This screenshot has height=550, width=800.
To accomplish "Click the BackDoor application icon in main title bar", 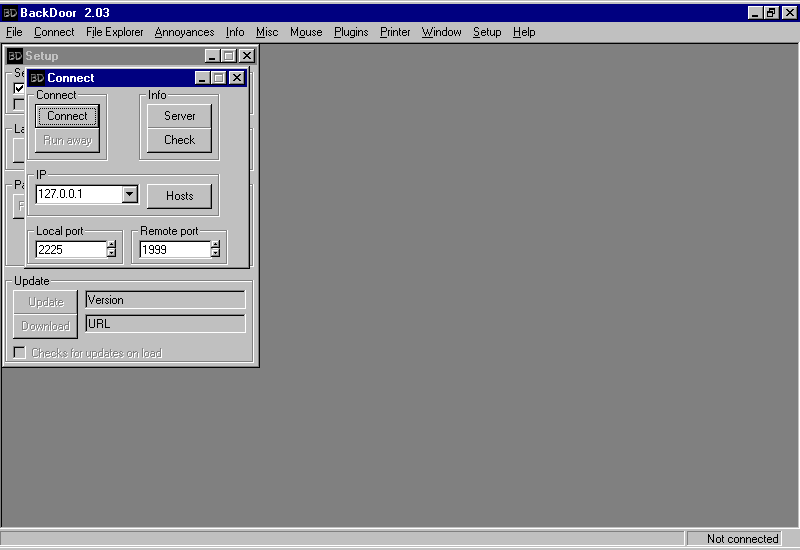I will coord(10,13).
